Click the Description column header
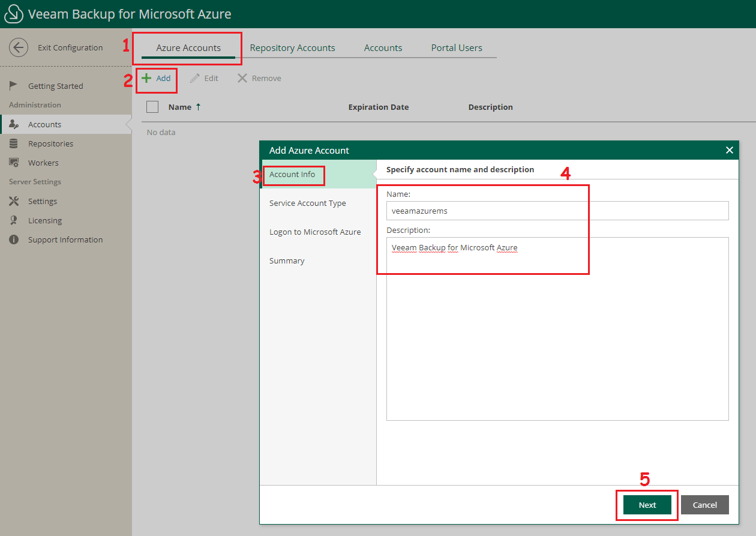The height and width of the screenshot is (536, 756). coord(491,107)
